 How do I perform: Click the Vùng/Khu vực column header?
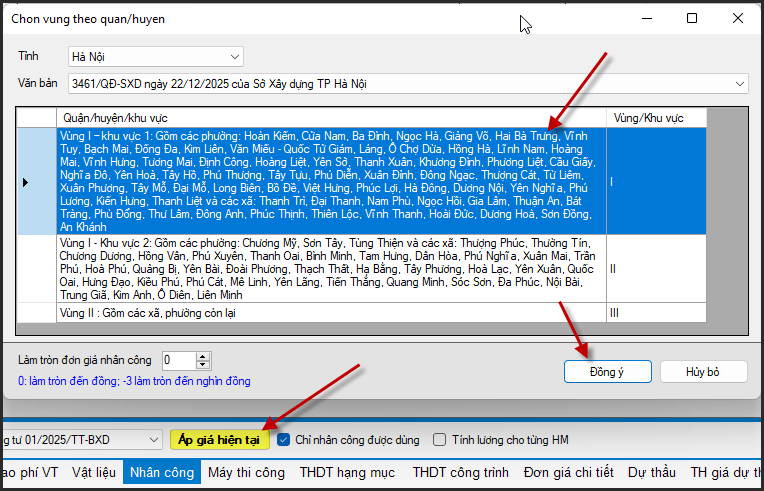(648, 117)
